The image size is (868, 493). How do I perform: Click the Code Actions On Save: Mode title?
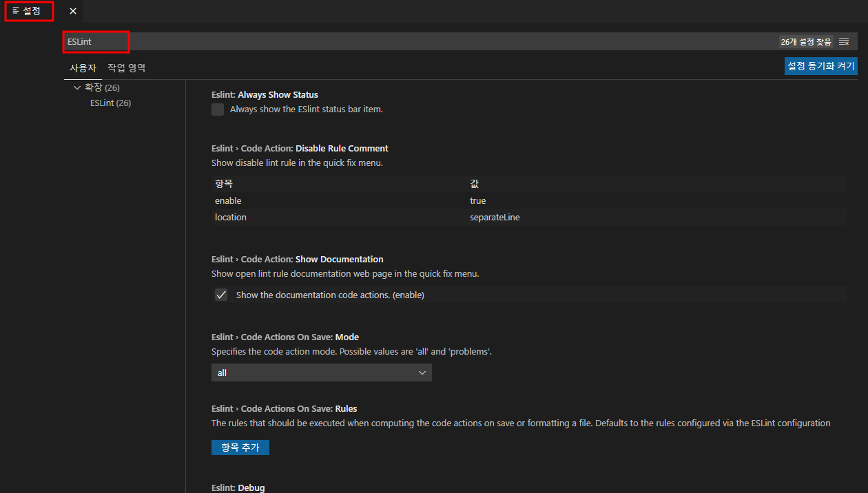pyautogui.click(x=285, y=337)
